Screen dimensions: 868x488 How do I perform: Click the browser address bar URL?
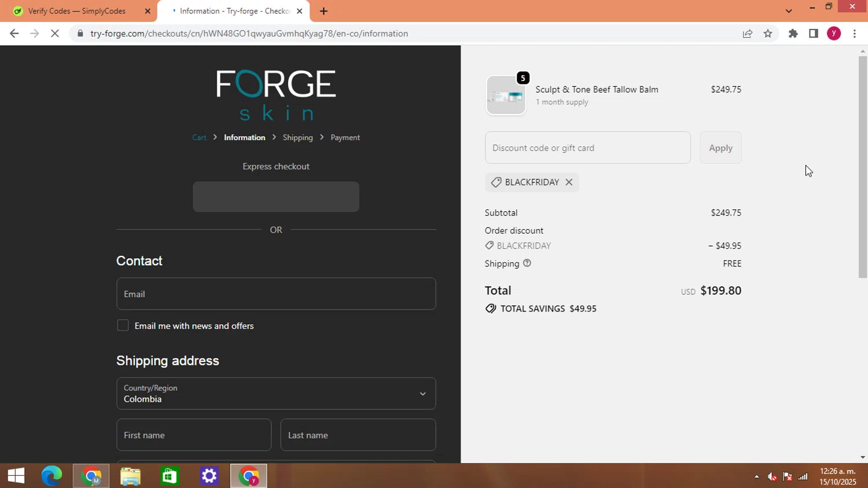click(249, 34)
